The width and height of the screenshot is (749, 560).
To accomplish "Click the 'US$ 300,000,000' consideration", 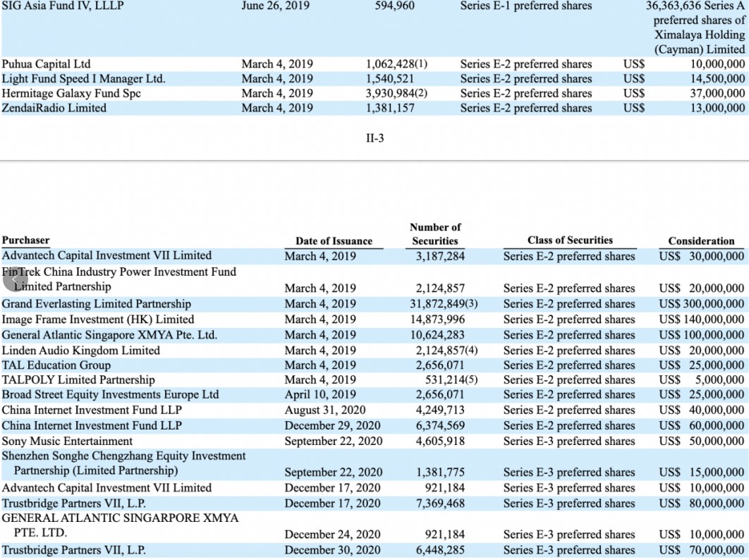I will 702,304.
